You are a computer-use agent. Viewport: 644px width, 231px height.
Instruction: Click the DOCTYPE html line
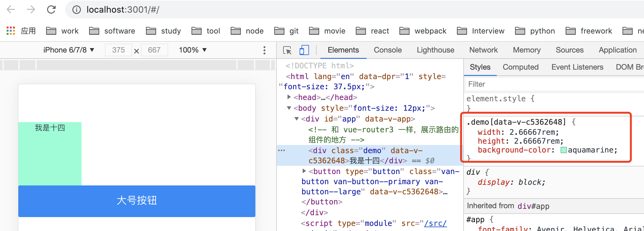[320, 66]
